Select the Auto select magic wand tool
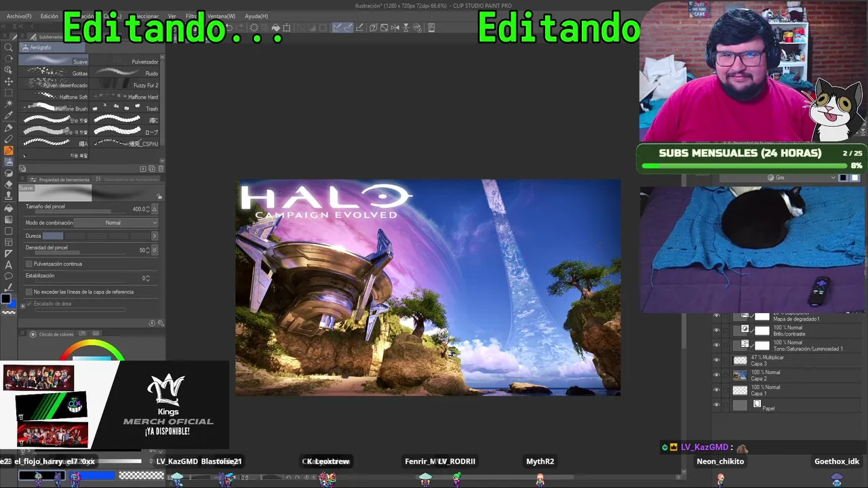Viewport: 868px width, 488px height. click(9, 104)
